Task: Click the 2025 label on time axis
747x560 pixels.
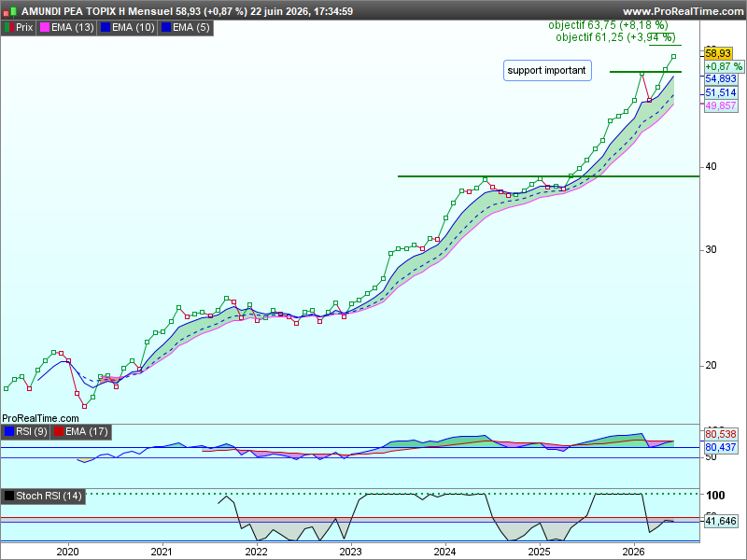Action: 540,552
